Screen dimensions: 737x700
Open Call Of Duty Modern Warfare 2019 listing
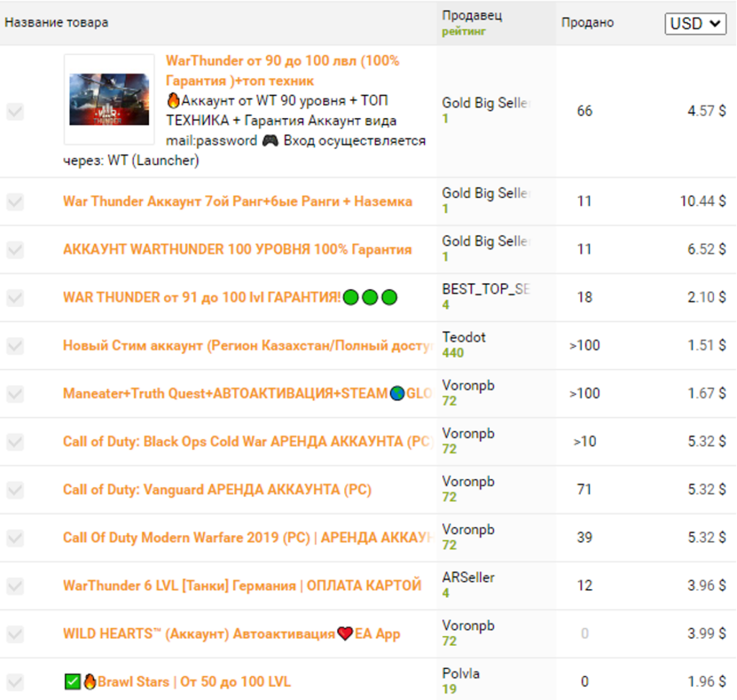click(x=248, y=537)
